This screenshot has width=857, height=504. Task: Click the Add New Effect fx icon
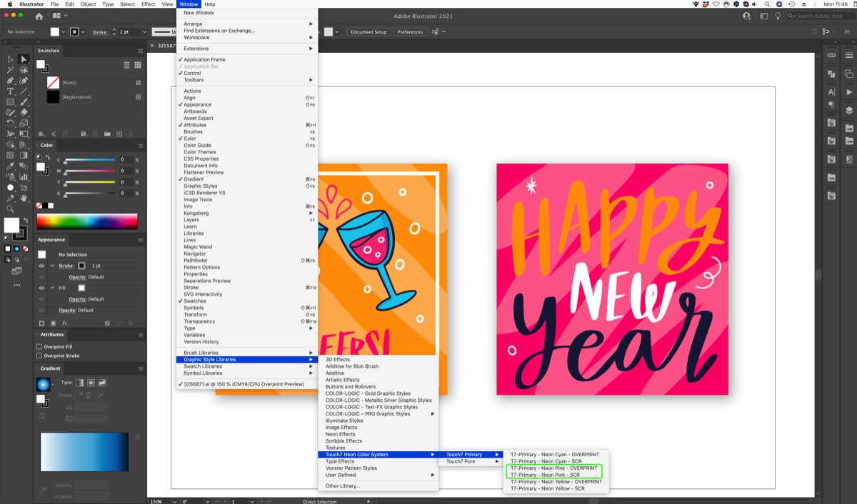(x=65, y=323)
